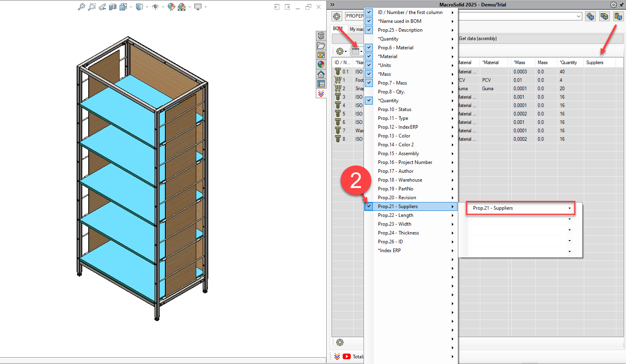
Task: Uncheck 'Prop.25 - Description' column
Action: [369, 30]
